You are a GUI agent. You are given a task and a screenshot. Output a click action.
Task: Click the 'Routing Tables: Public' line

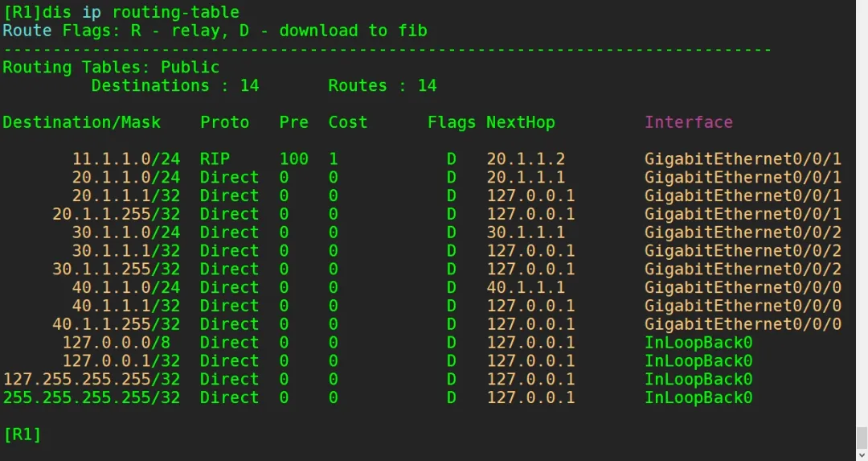click(x=111, y=67)
